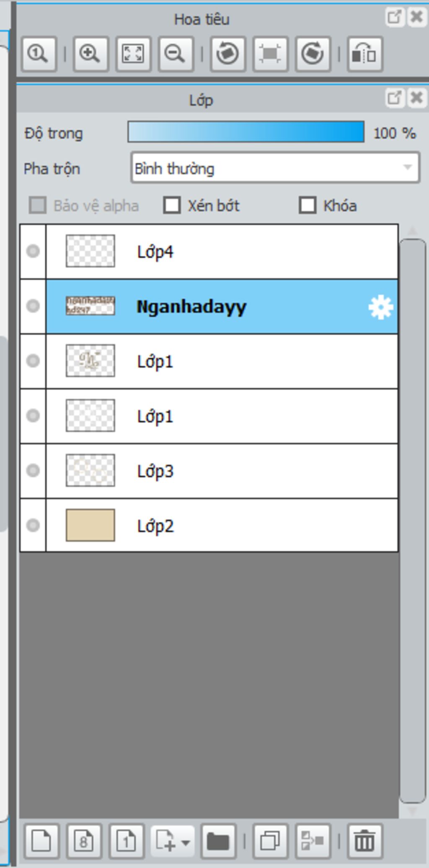The height and width of the screenshot is (868, 429).
Task: Open the Pha trộn blend mode dropdown
Action: pyautogui.click(x=275, y=168)
